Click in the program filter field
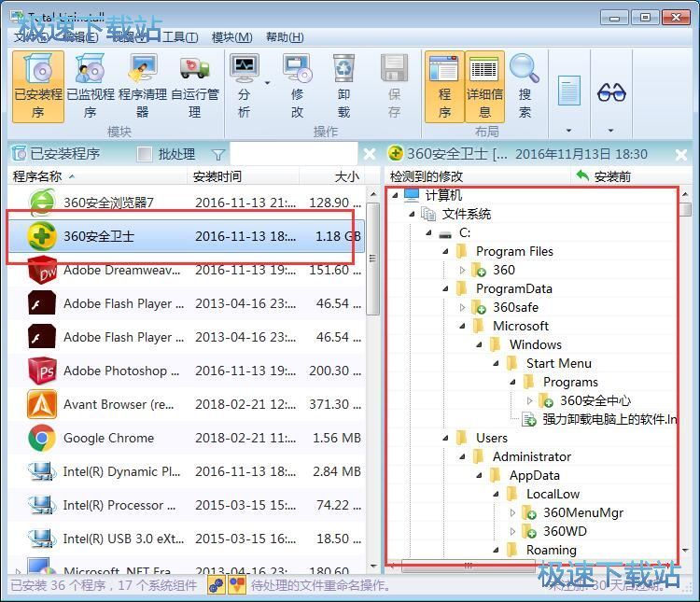Viewport: 700px width, 602px height. (294, 154)
